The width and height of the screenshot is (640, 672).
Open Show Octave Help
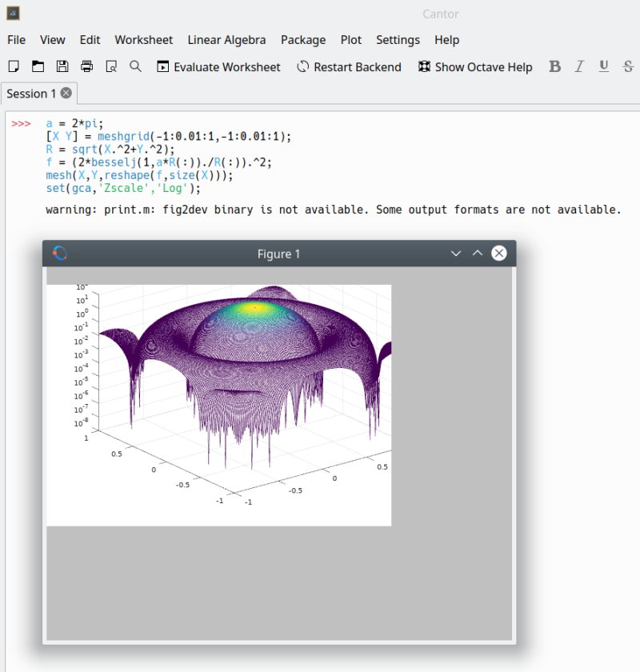pos(475,67)
